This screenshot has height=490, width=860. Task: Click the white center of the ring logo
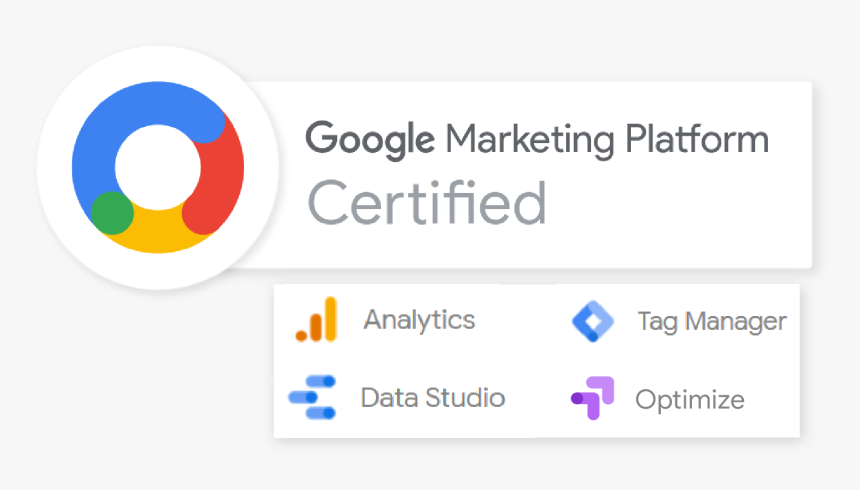(x=158, y=167)
